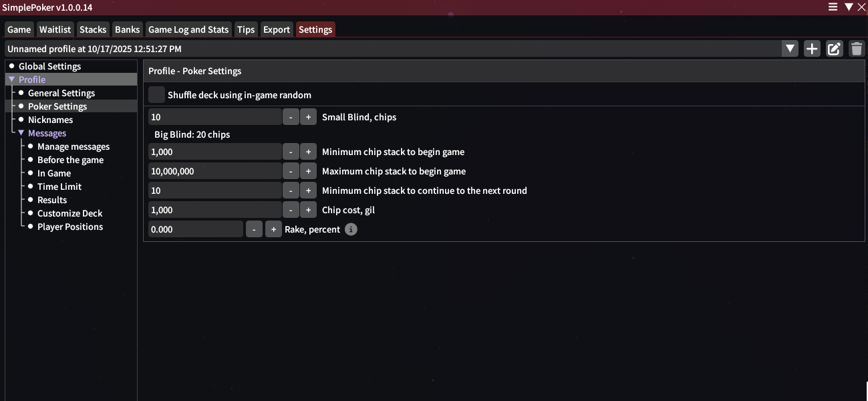This screenshot has height=401, width=868.
Task: Collapse window with title bar triangle icon
Action: click(849, 7)
